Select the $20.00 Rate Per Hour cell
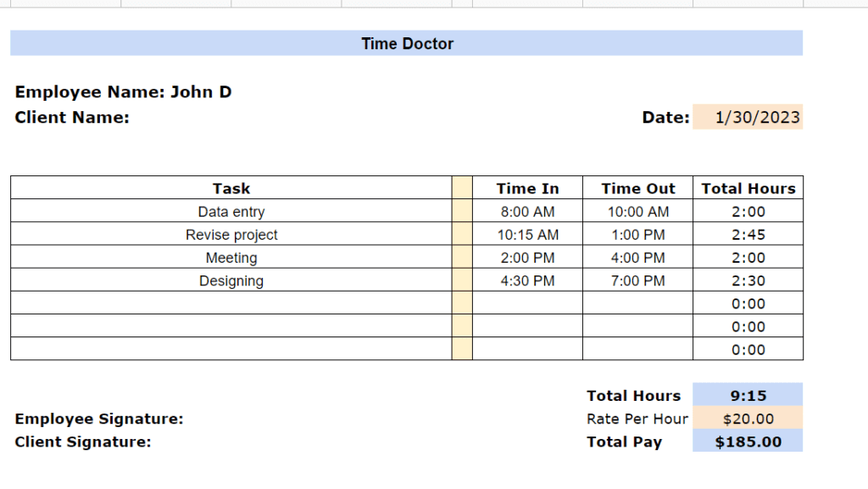Screen dimensions: 868x489 point(748,419)
